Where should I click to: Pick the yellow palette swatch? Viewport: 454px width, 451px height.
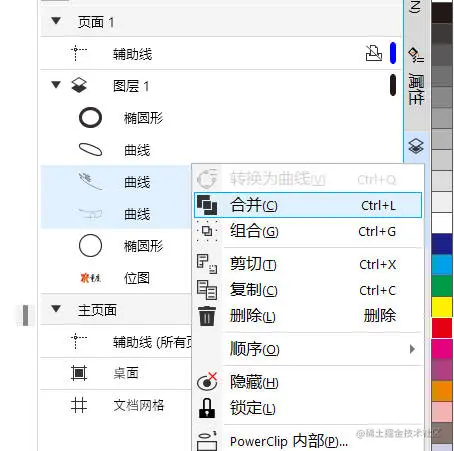(442, 307)
